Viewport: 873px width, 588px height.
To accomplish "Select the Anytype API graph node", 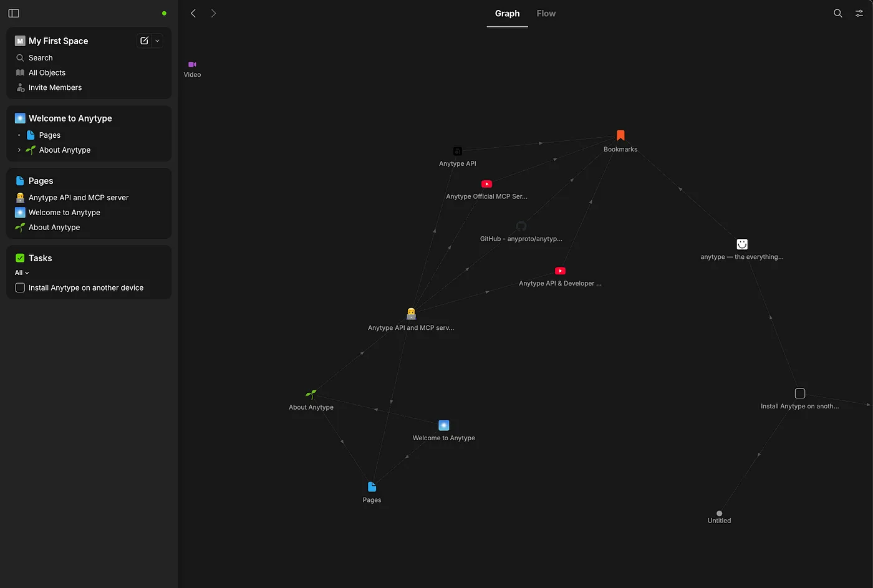I will click(457, 151).
